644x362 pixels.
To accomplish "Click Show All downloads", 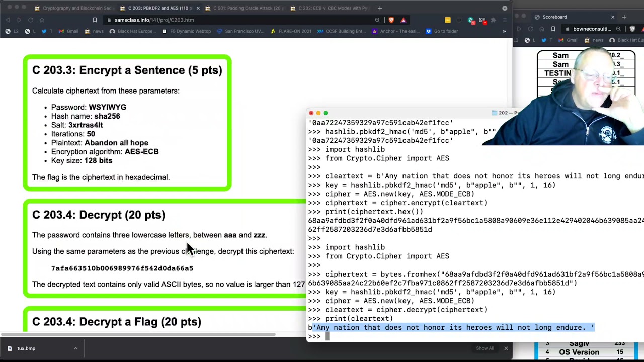I will tap(485, 348).
